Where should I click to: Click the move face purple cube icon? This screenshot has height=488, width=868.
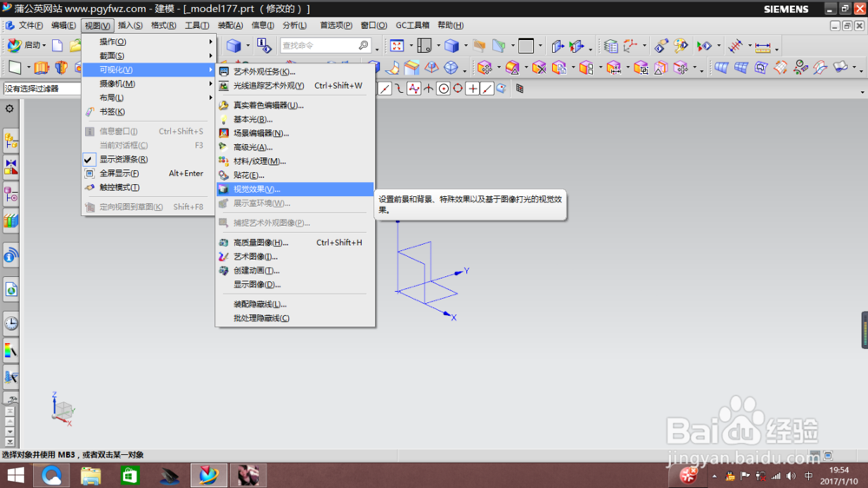[484, 68]
